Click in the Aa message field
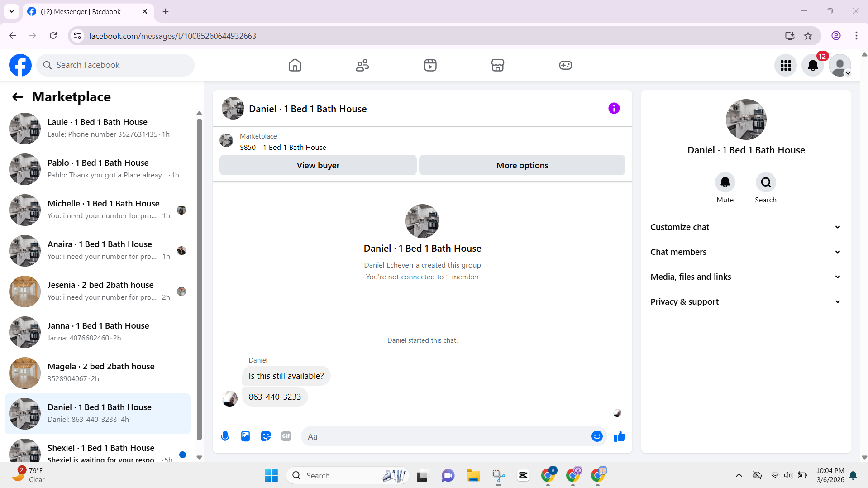Image resolution: width=868 pixels, height=488 pixels. (446, 436)
